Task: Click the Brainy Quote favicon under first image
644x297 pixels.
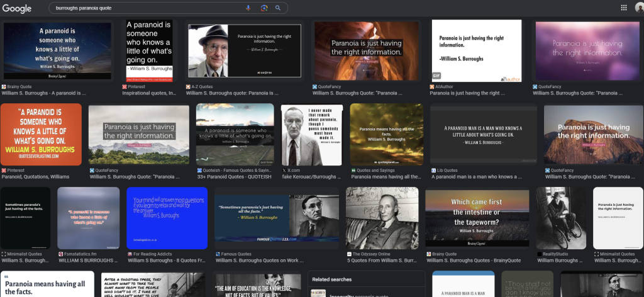Action: point(4,86)
